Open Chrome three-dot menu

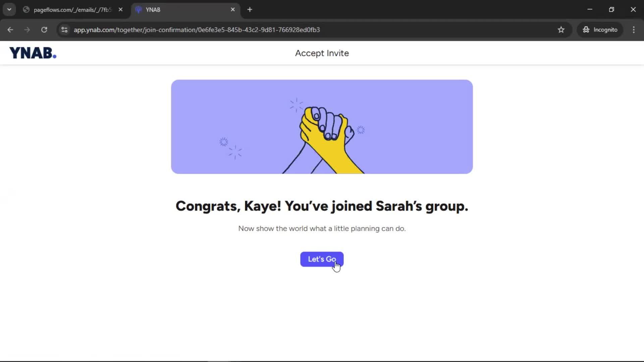[634, 30]
